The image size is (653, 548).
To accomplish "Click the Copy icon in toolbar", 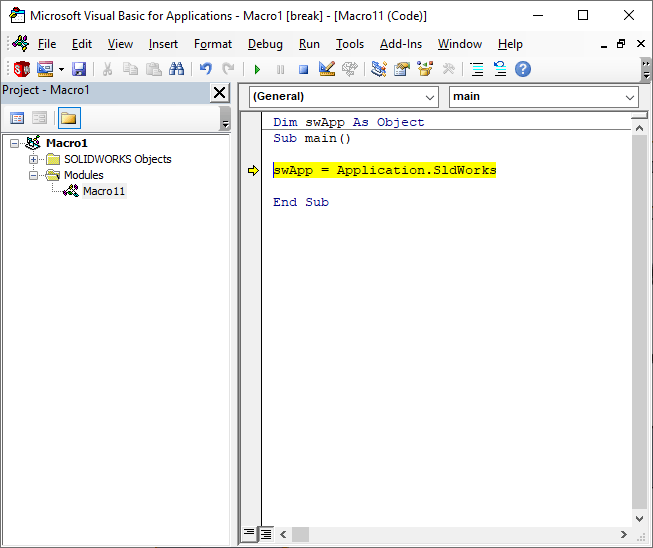I will [x=130, y=69].
